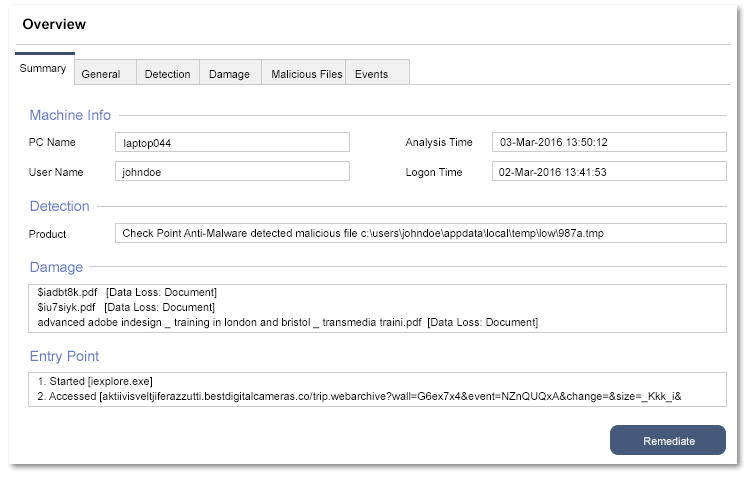Click the Machine Info section heading
The height and width of the screenshot is (479, 750).
click(x=70, y=115)
